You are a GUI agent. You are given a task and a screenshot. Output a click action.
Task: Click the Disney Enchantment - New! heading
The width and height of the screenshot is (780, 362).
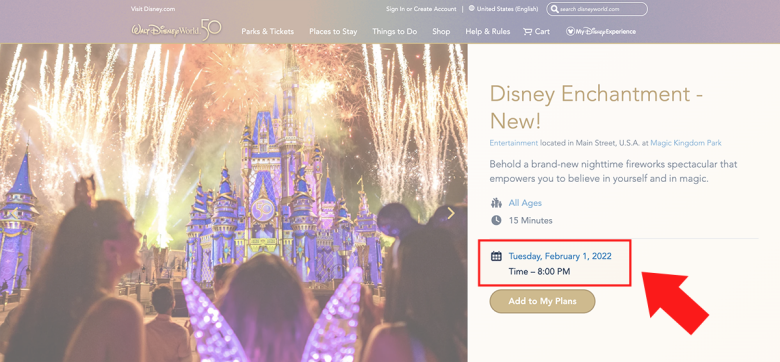coord(596,107)
